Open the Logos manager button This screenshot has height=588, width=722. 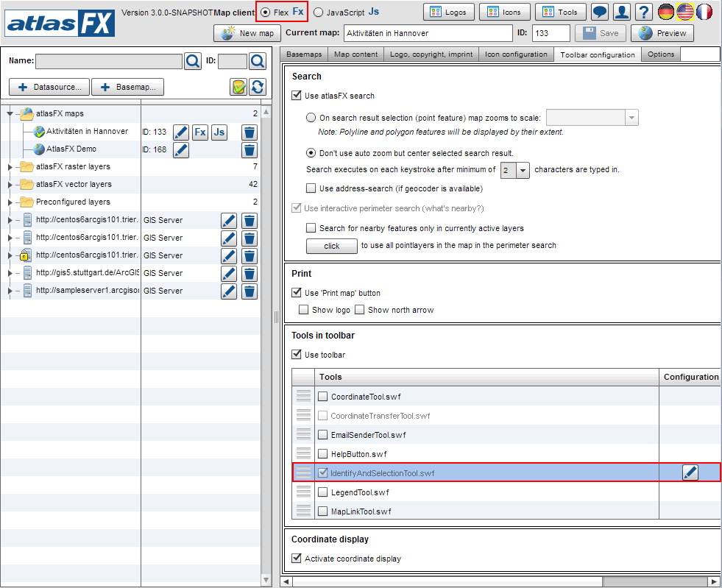coord(448,12)
